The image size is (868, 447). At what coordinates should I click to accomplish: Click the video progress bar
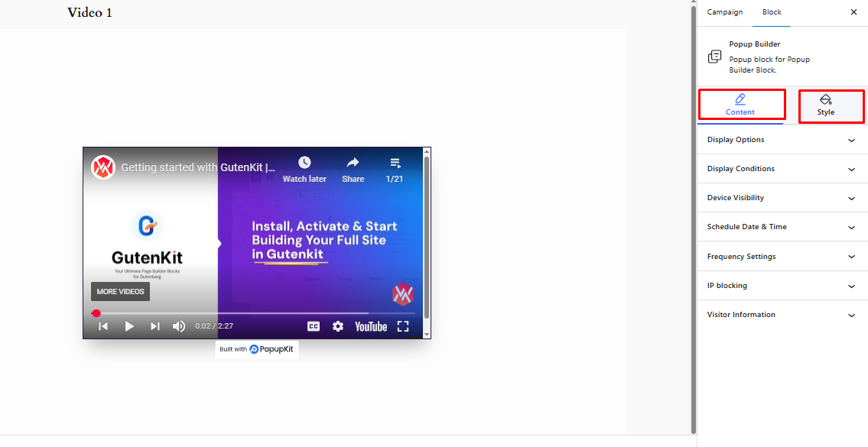coord(253,313)
